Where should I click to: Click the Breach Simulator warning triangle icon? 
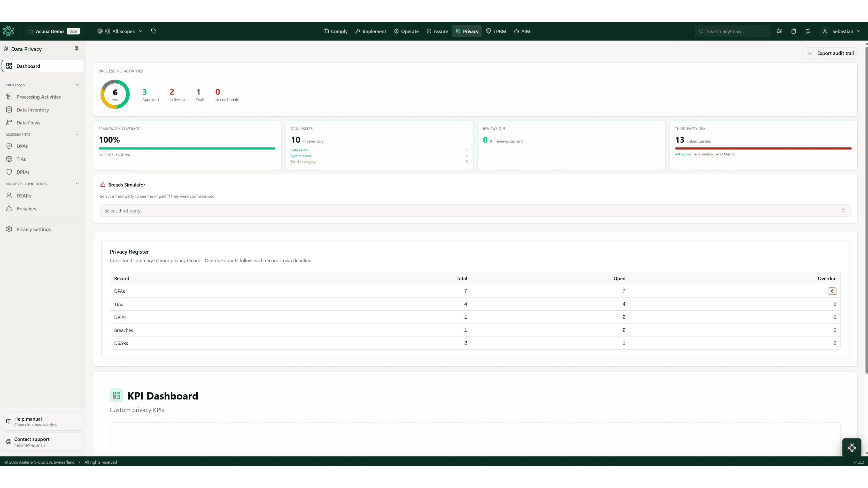click(103, 185)
